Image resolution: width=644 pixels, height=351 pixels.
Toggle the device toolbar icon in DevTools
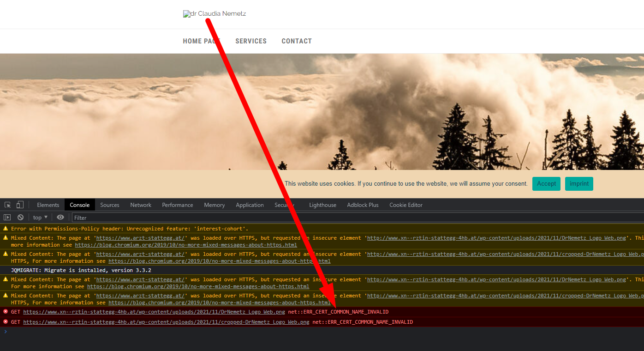[20, 205]
